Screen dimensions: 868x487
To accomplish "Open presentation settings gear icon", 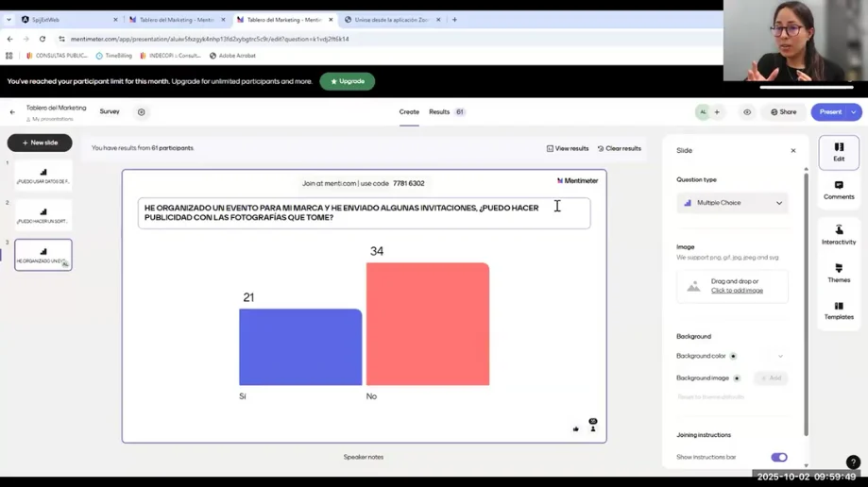I will click(x=142, y=112).
